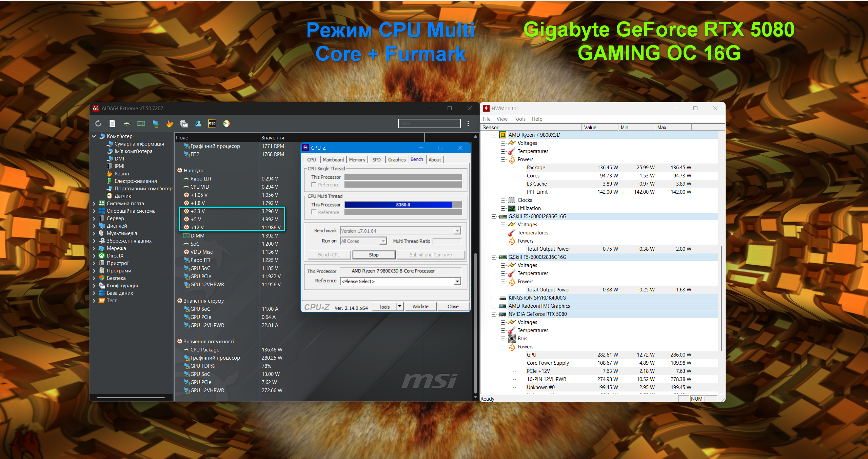Expand the Системна плата tree item
This screenshot has height=459, width=868.
(x=94, y=204)
